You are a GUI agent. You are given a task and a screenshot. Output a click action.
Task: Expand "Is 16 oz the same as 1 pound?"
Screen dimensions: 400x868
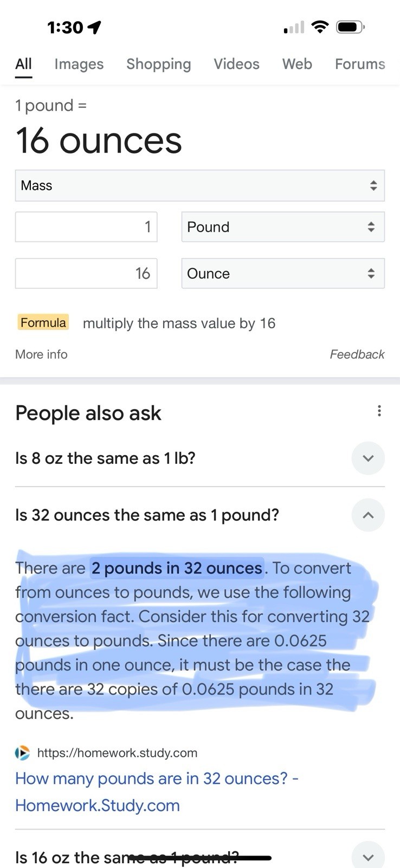[368, 857]
